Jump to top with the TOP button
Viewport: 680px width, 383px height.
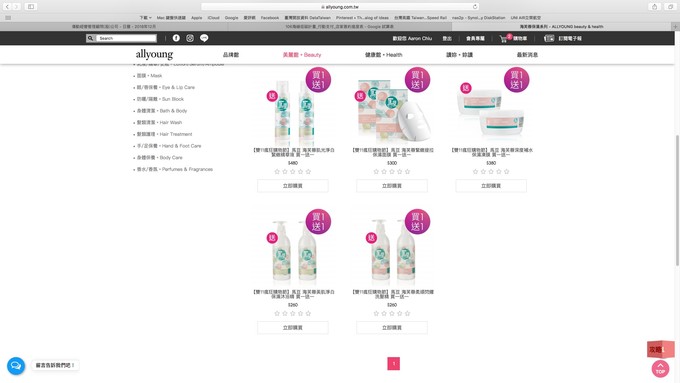pyautogui.click(x=660, y=369)
